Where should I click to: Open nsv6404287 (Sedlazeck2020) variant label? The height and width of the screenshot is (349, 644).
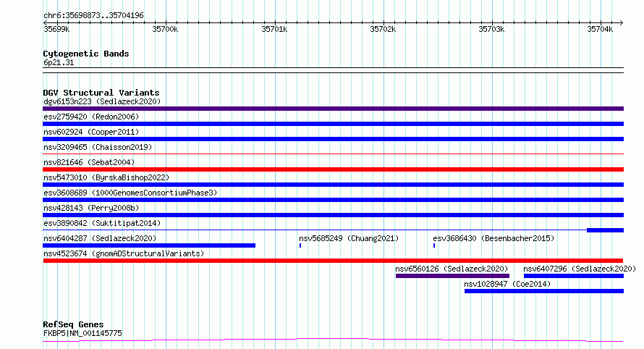100,238
